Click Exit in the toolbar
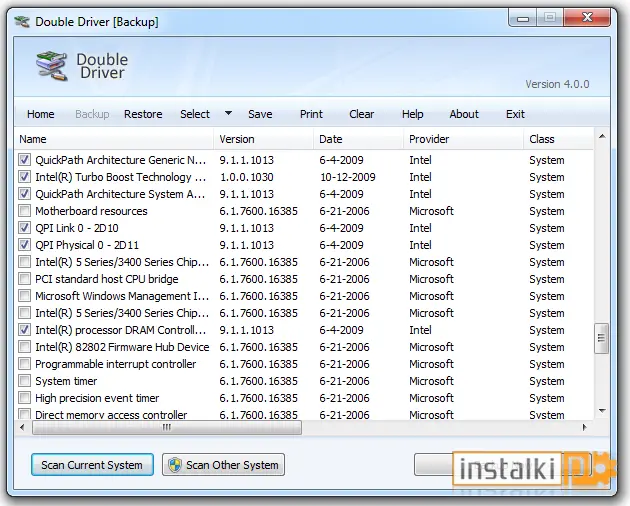 pyautogui.click(x=515, y=114)
